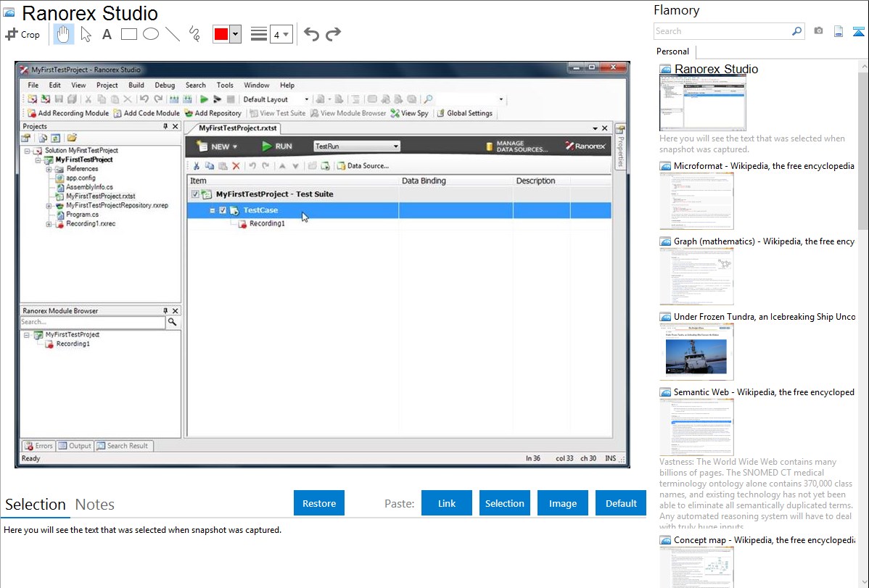
Task: Click the Paste Link button
Action: (447, 503)
